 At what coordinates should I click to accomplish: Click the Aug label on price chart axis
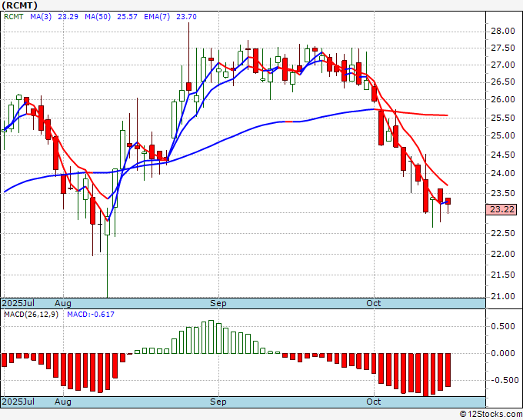coord(63,303)
